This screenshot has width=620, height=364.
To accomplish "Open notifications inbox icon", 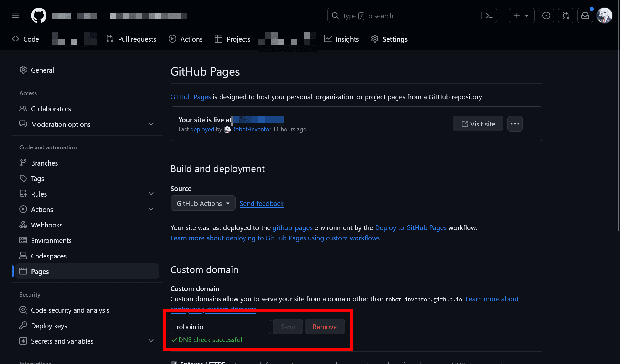I will coord(585,15).
